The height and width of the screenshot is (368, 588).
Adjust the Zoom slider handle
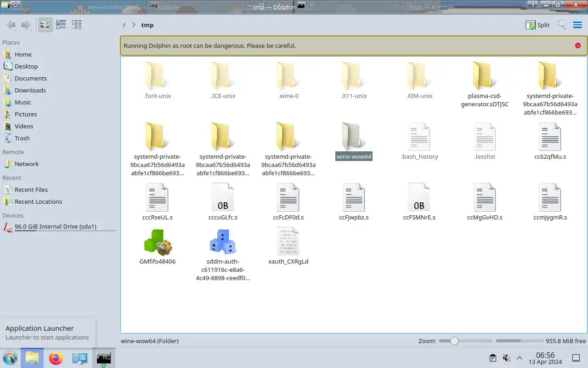(454, 341)
